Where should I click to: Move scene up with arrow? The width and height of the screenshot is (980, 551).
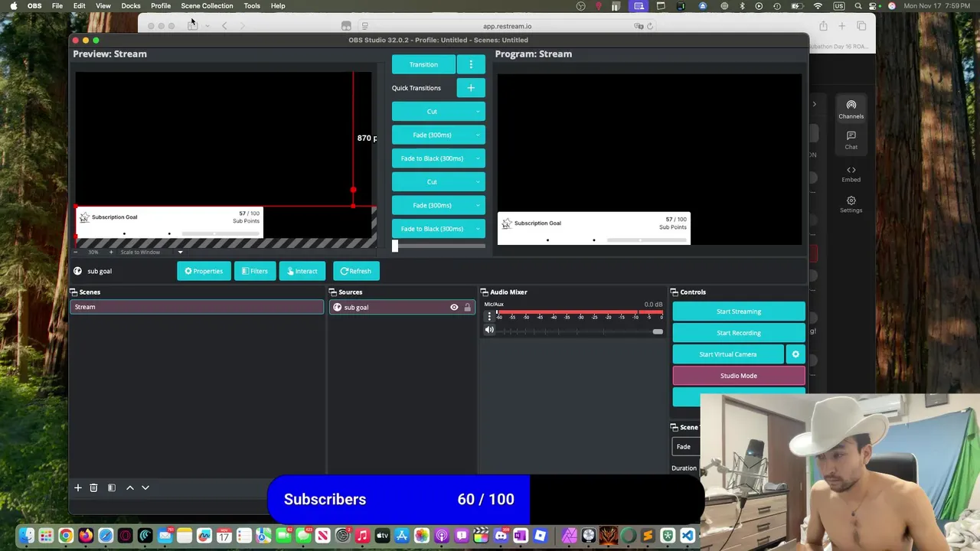pyautogui.click(x=129, y=487)
